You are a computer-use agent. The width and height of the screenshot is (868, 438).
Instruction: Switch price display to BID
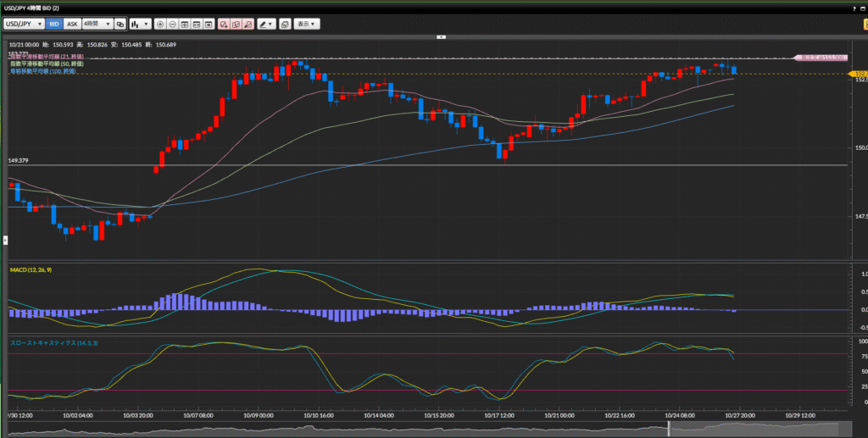point(54,25)
